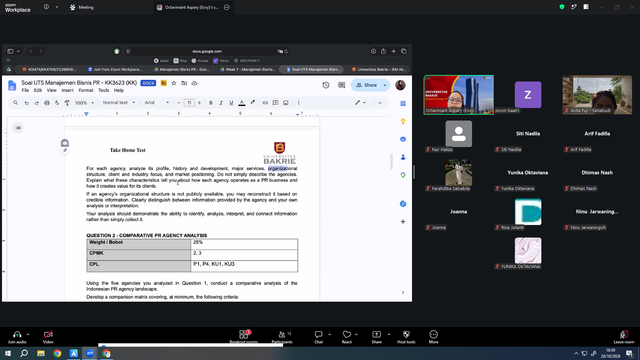Click the insert link icon

265,103
